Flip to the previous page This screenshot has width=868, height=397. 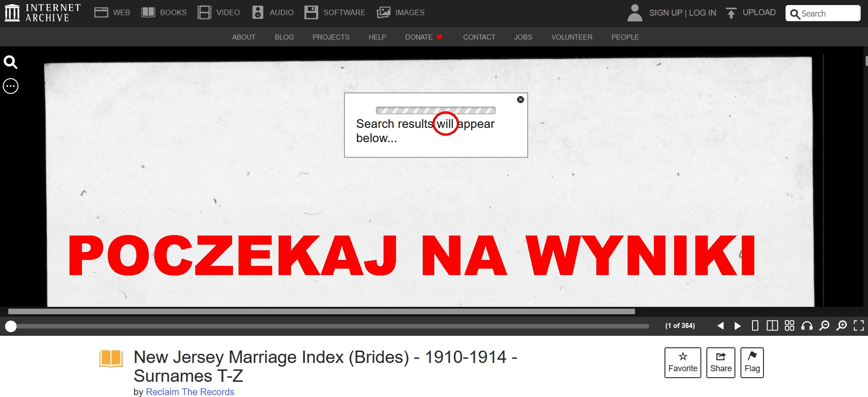(721, 326)
